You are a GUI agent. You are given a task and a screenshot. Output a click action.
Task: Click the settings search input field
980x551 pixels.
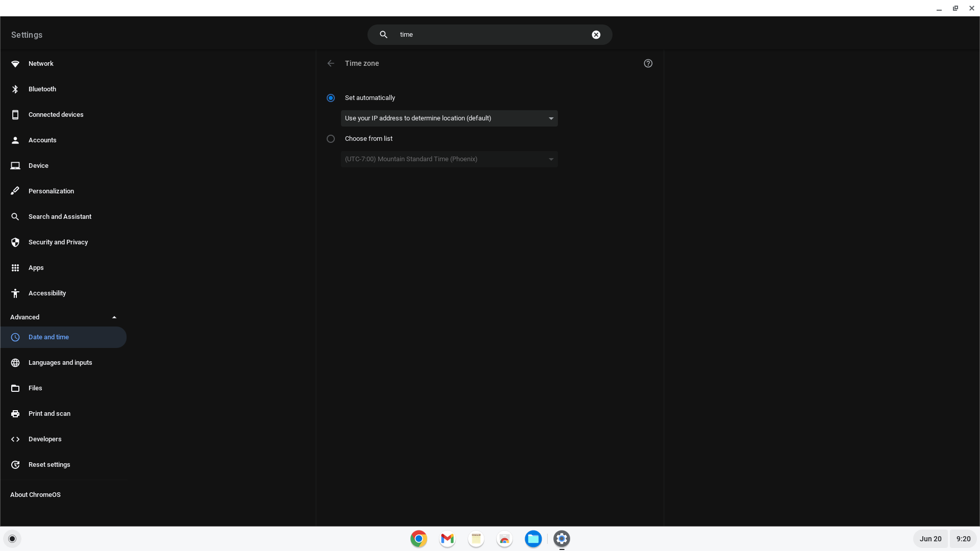click(x=490, y=35)
